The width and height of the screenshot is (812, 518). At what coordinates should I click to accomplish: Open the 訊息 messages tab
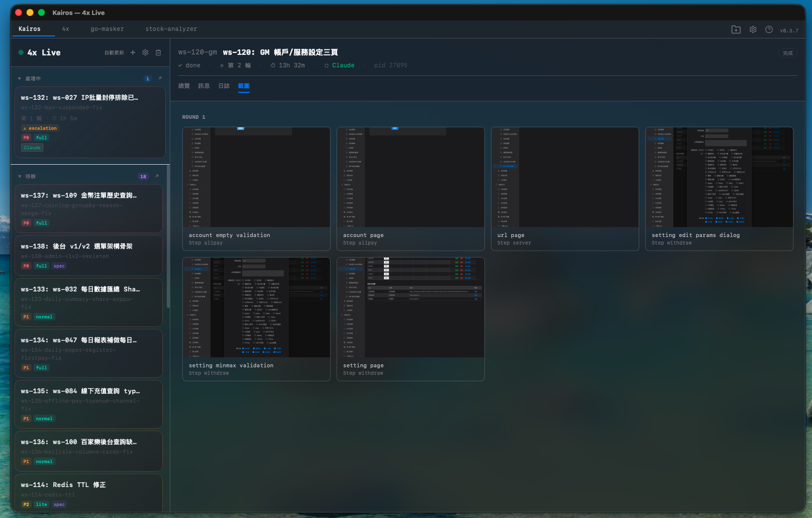tap(204, 86)
